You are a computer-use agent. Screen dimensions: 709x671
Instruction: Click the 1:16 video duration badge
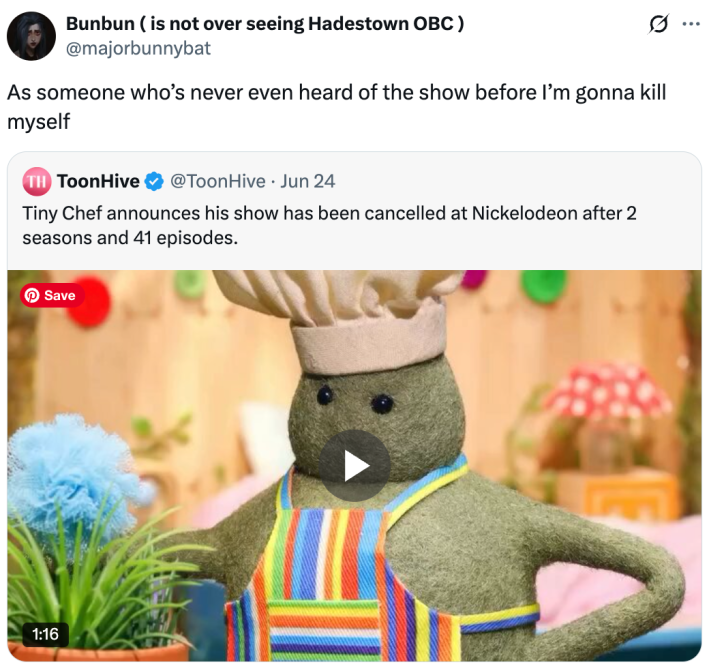[46, 634]
